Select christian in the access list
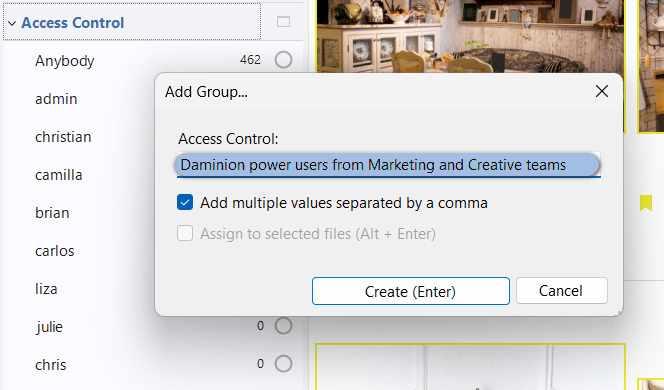This screenshot has height=390, width=664. point(63,137)
